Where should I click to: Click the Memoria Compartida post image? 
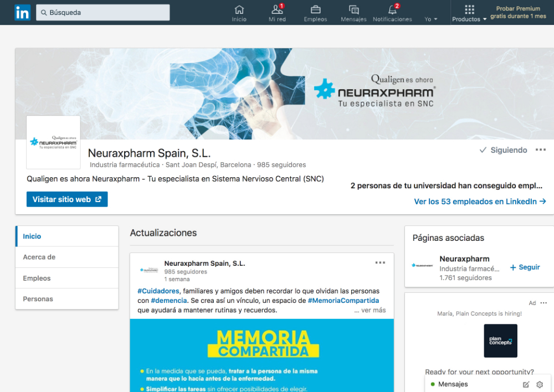tap(262, 355)
